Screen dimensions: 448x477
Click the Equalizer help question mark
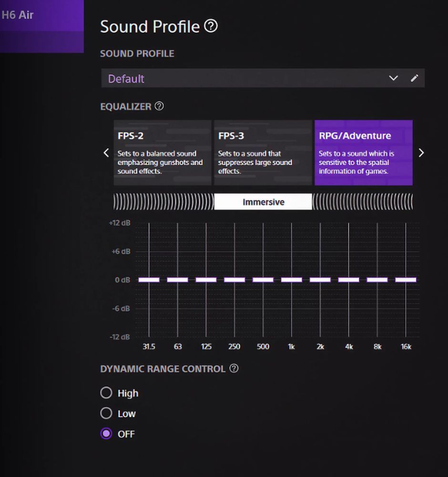click(159, 106)
